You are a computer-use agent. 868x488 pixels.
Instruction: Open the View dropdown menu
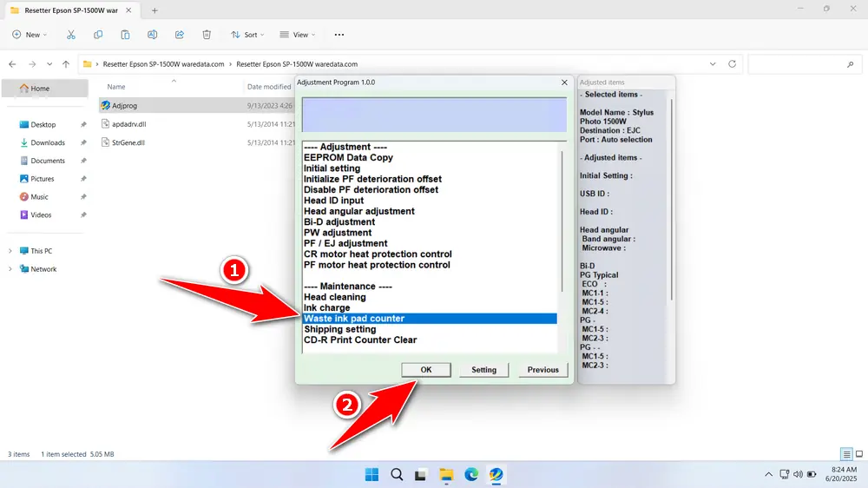pos(297,35)
